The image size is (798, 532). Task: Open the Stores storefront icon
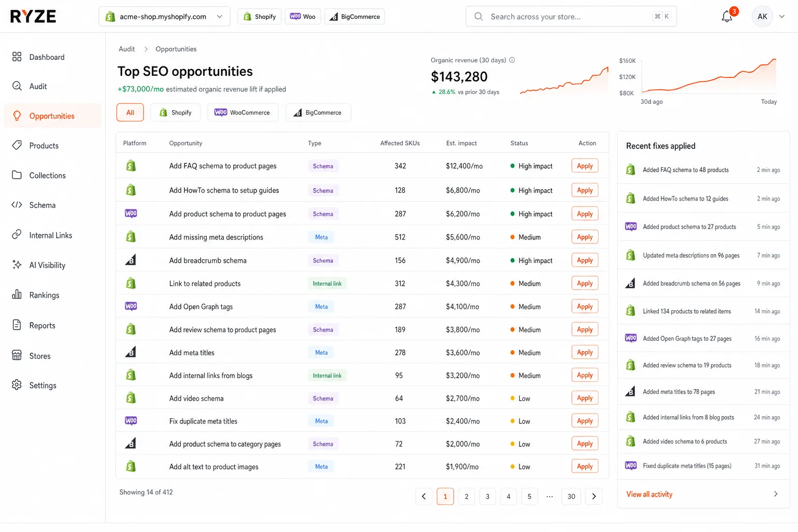17,355
